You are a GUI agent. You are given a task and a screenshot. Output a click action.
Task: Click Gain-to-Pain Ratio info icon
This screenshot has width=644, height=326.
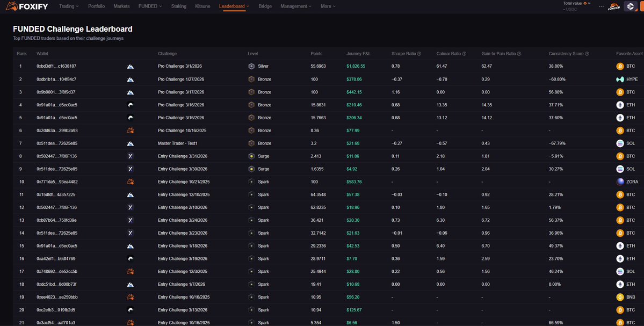(519, 54)
